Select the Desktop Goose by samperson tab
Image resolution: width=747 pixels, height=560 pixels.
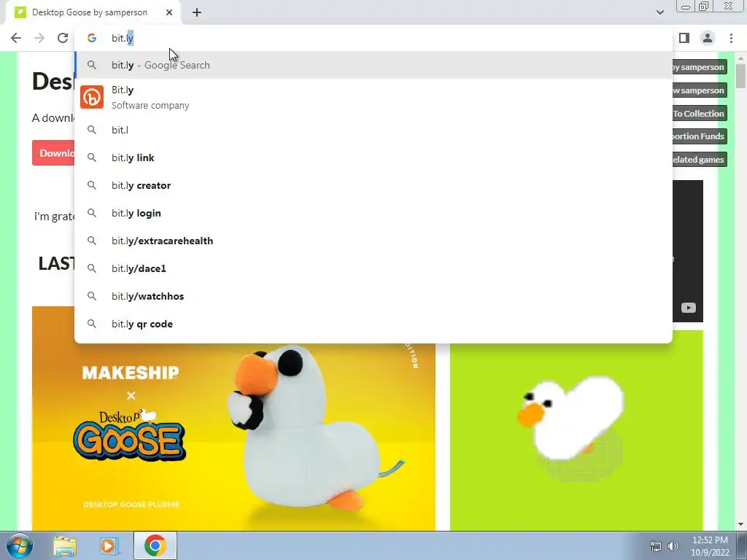(x=94, y=12)
